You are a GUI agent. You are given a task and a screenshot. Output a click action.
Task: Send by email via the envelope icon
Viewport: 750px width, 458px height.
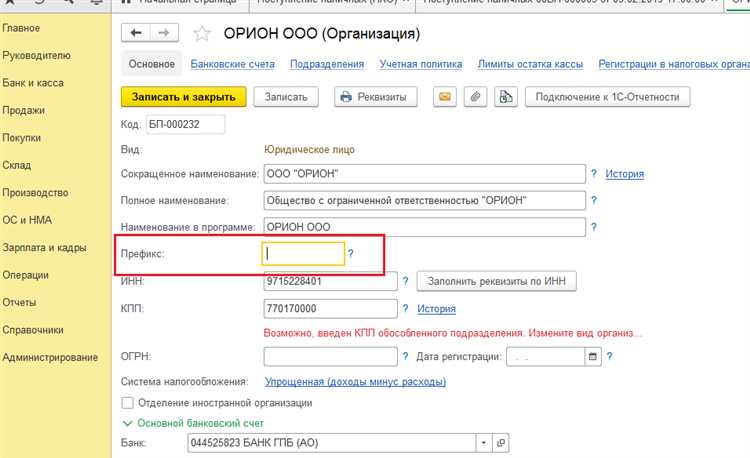[x=445, y=97]
